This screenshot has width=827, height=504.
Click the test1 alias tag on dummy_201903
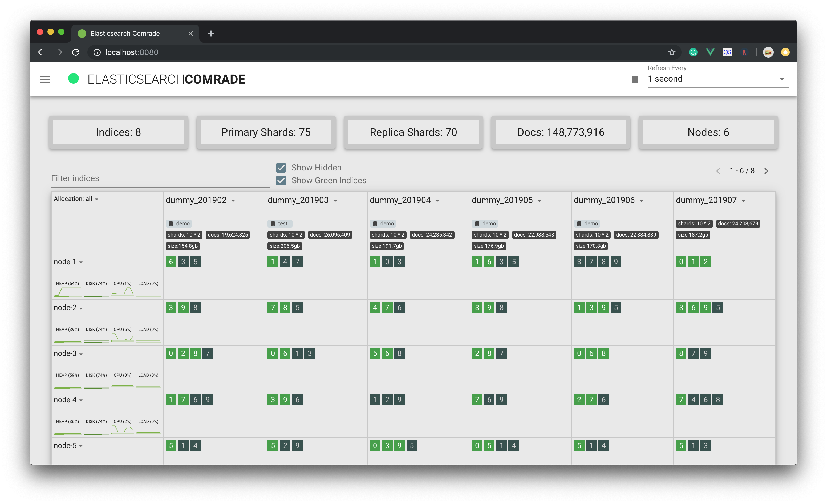pos(280,223)
